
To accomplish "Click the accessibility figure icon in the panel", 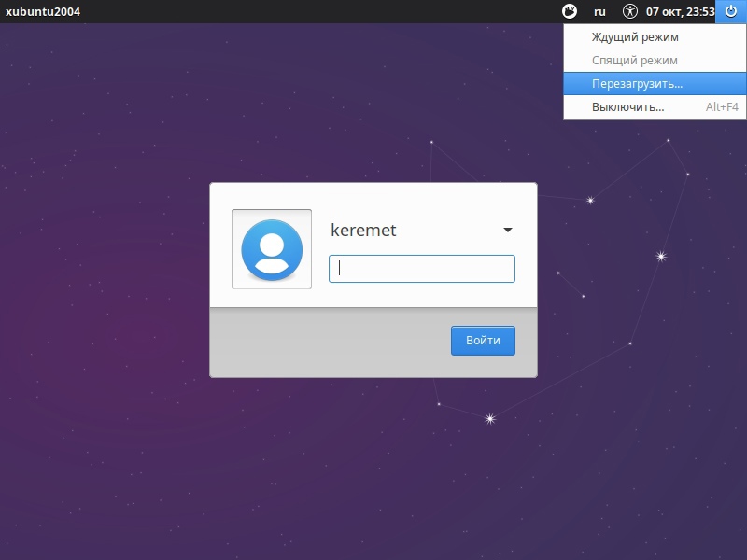I will 629,12.
